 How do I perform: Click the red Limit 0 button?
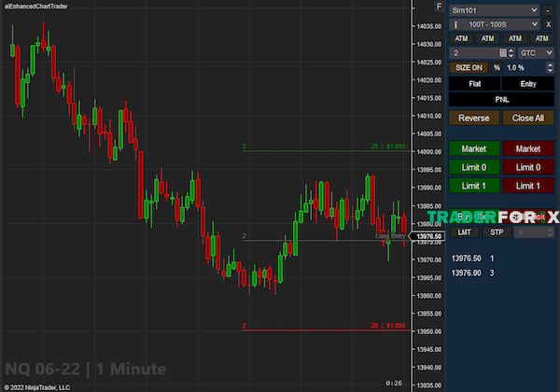click(x=528, y=167)
